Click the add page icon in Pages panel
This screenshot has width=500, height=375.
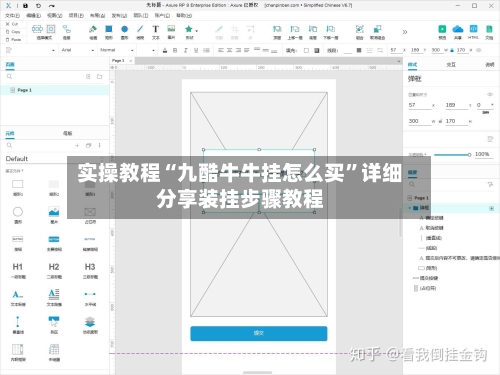coord(88,77)
